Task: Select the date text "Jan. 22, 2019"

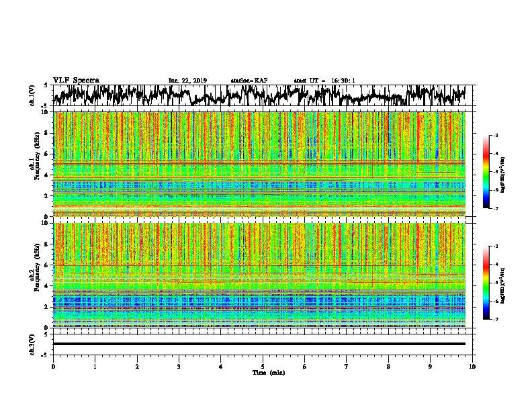Action: coord(187,81)
